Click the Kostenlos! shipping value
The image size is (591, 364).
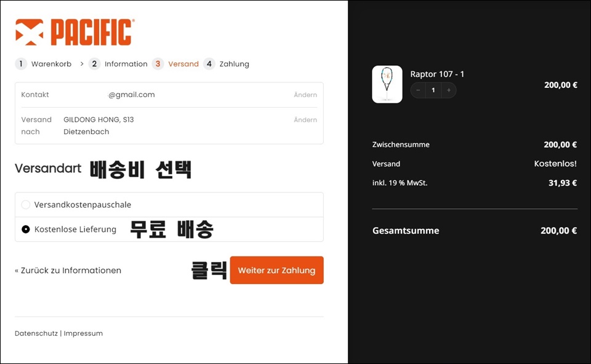tap(555, 164)
